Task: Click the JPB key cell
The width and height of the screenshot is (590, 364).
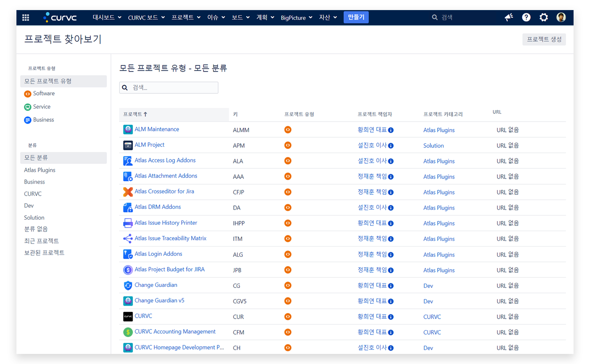Action: 237,270
